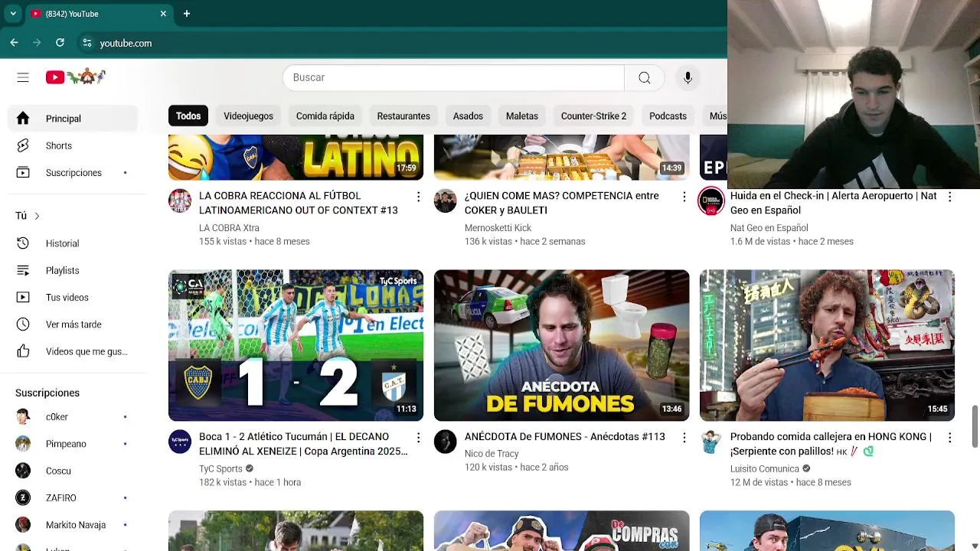Click LA COBRA Xtra channel avatar
The height and width of the screenshot is (551, 980).
(x=180, y=201)
